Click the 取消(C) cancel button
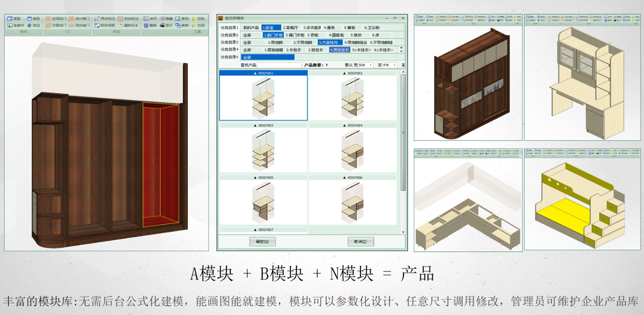The image size is (644, 315). point(361,242)
